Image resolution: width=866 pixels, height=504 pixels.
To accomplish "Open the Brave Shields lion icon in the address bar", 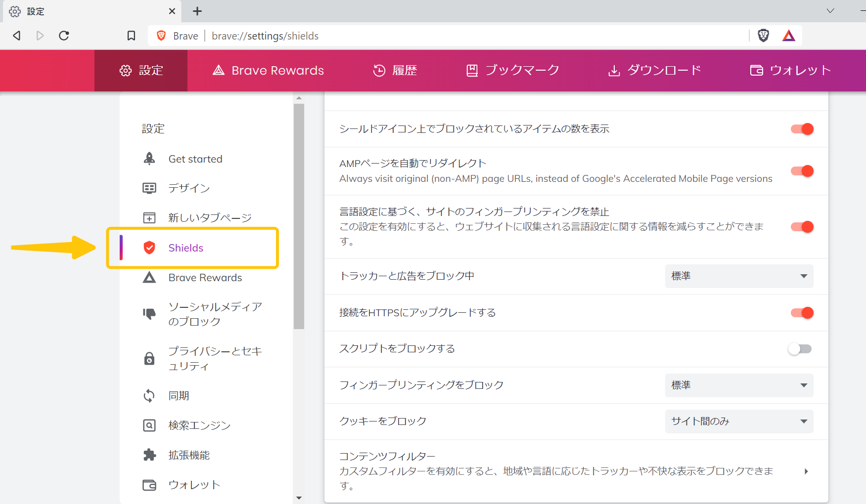I will (x=763, y=36).
